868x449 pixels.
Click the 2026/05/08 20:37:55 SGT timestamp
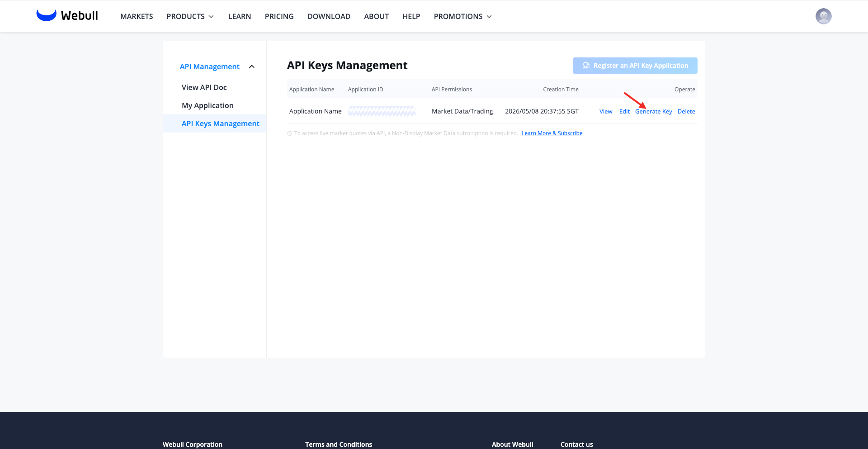[x=542, y=111]
